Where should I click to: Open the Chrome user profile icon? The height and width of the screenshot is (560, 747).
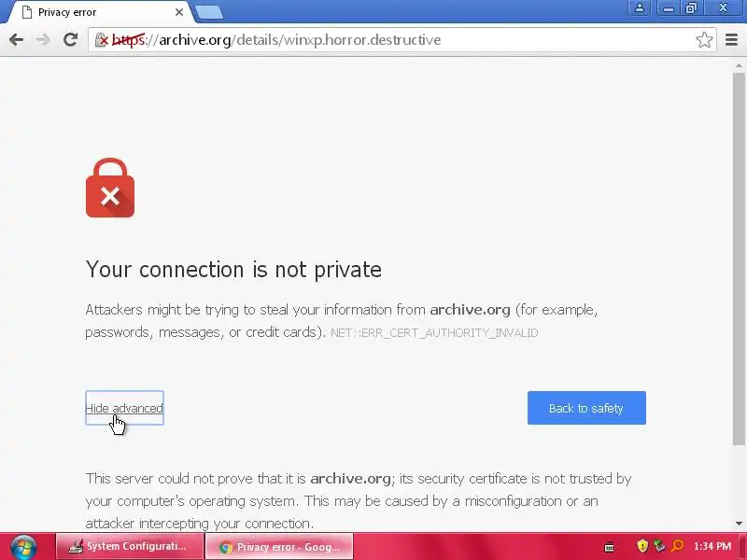coord(640,7)
